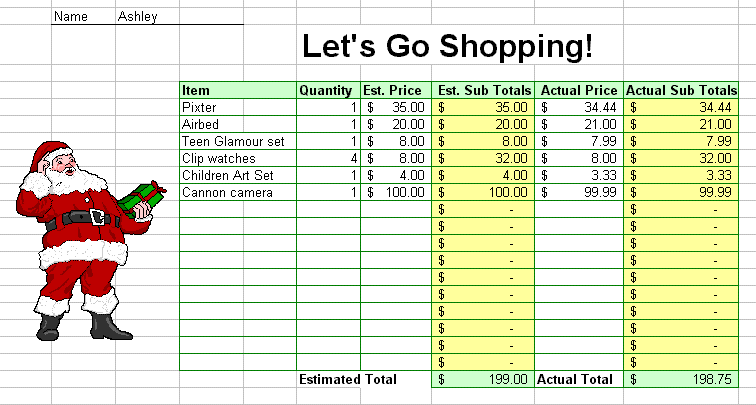Select the Airbed actual price 21.00 cell
This screenshot has width=756, height=405.
tap(579, 124)
